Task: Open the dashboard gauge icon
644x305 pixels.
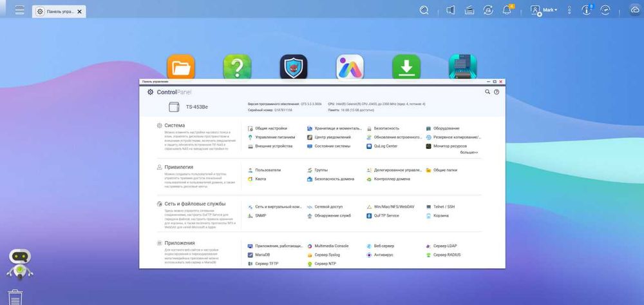Action: pos(605,10)
